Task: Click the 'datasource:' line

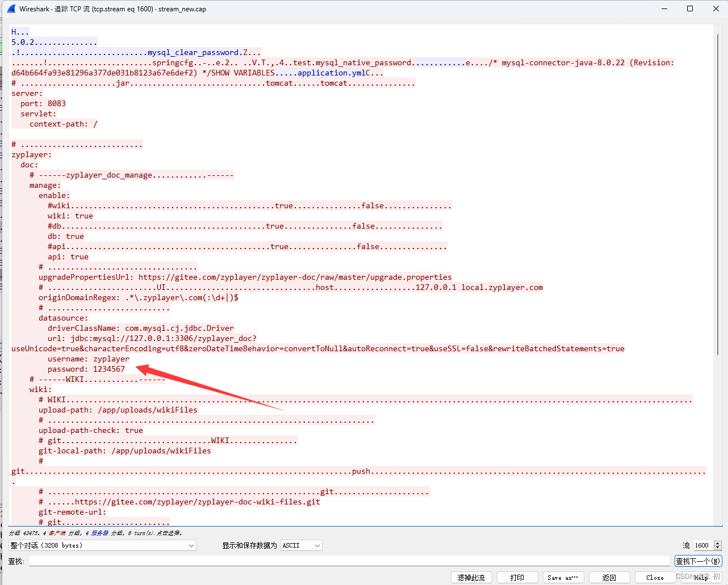Action: tap(64, 318)
